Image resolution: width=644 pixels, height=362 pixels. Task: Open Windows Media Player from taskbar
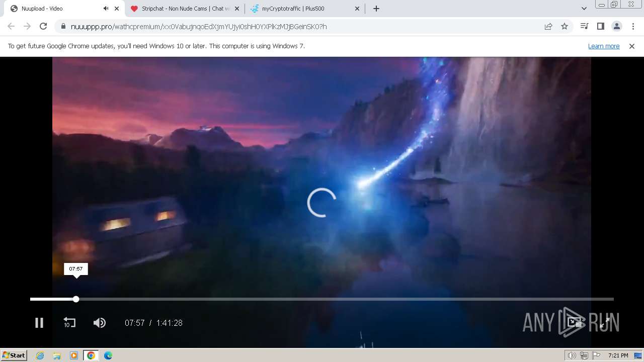(x=74, y=355)
